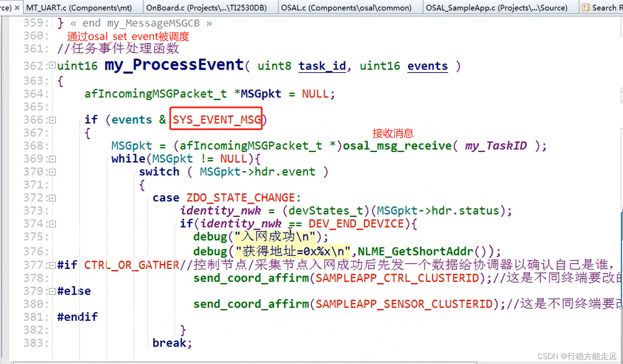This screenshot has height=364, width=623.
Task: Collapse the while loop at line 369
Action: click(52, 159)
